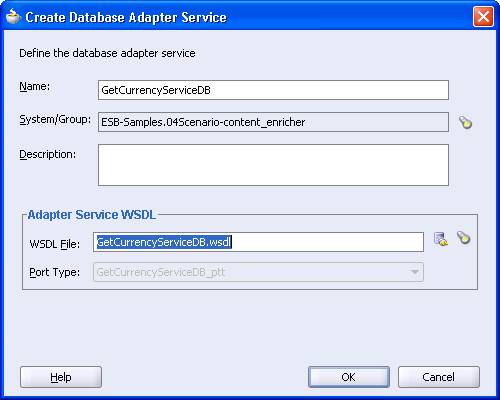Click the "Name:" label
500x400 pixels.
[x=35, y=86]
